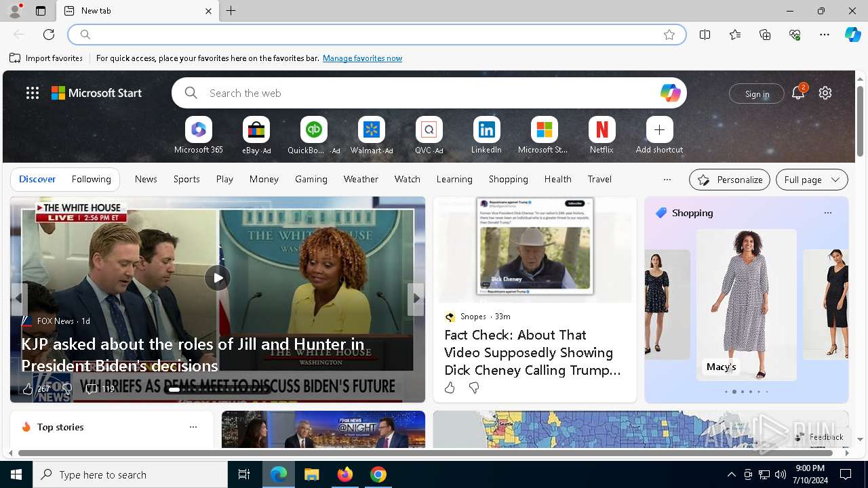
Task: Open Shopping card options menu
Action: [827, 213]
